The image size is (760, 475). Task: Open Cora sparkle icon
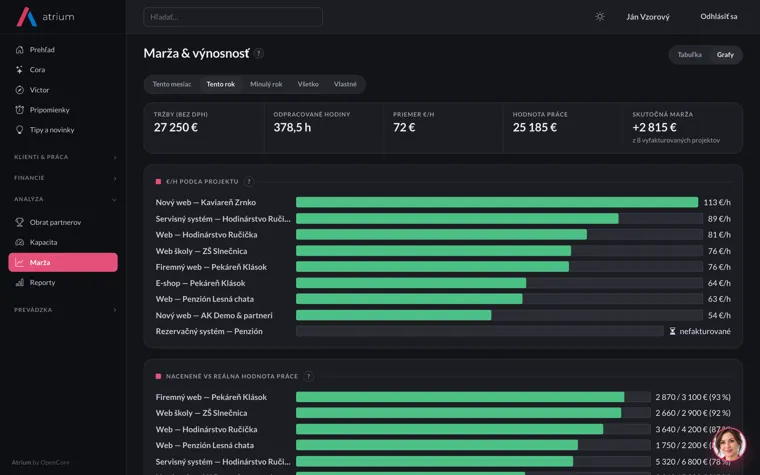tap(19, 70)
